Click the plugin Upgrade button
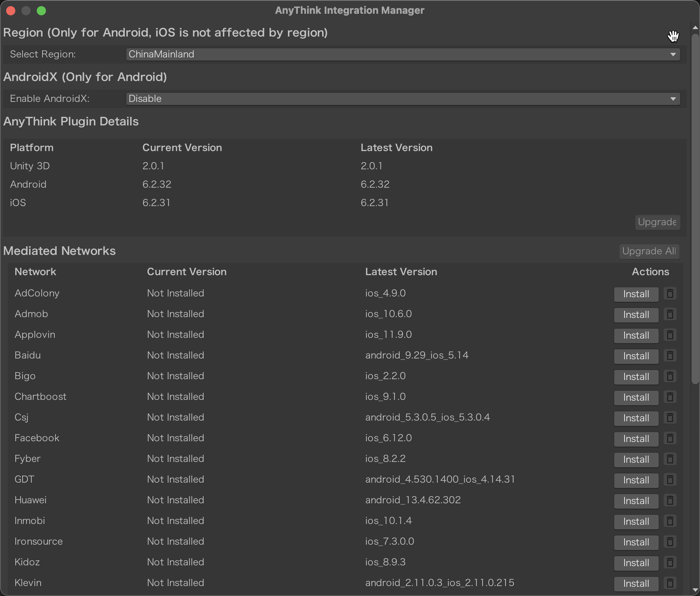 coord(657,222)
